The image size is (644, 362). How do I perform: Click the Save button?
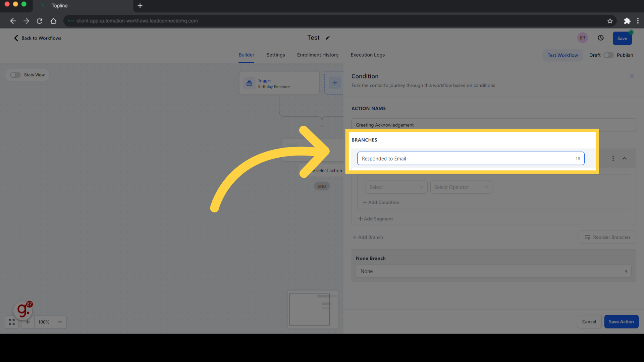coord(622,39)
